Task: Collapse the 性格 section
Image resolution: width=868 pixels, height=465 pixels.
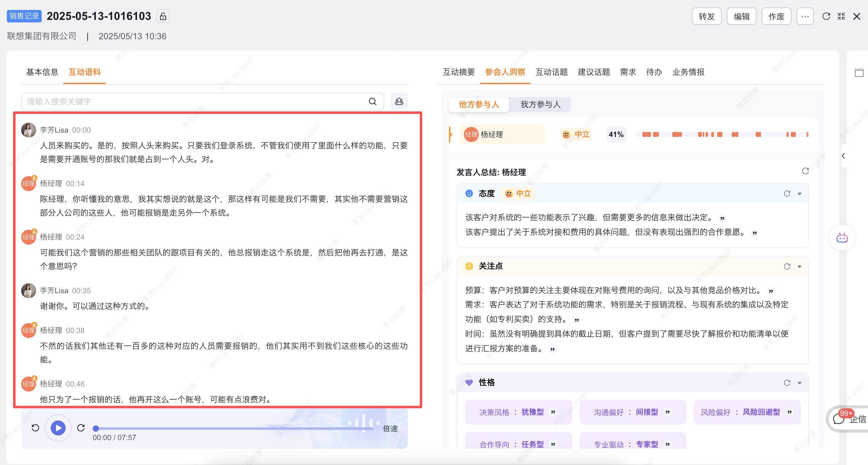Action: coord(799,383)
